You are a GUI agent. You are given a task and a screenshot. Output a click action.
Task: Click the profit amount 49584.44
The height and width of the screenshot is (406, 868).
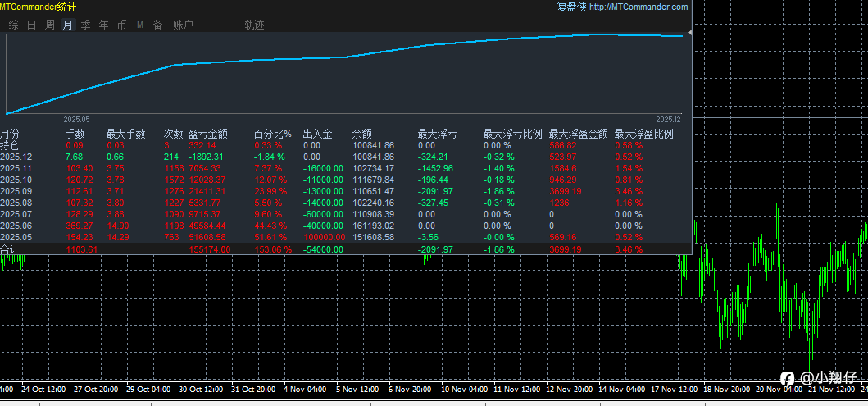pos(207,226)
